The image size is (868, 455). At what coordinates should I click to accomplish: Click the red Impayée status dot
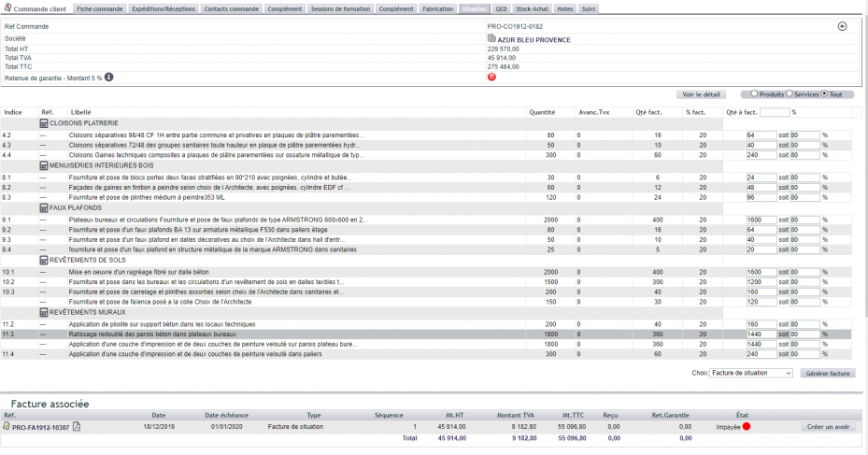(747, 427)
